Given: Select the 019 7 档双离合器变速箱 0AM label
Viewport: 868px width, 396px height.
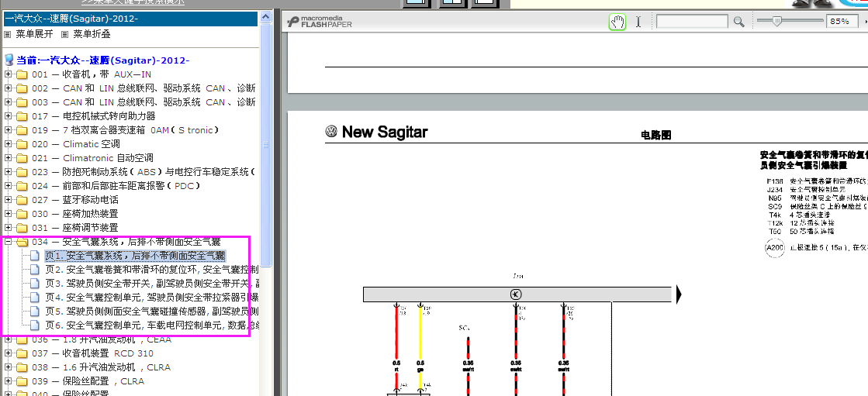Looking at the screenshot, I should [x=126, y=130].
